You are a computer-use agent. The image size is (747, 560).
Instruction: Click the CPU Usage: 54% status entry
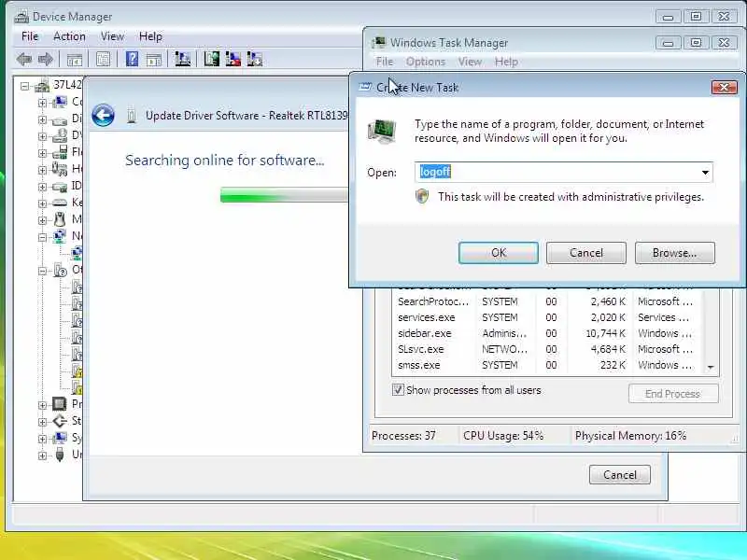503,435
